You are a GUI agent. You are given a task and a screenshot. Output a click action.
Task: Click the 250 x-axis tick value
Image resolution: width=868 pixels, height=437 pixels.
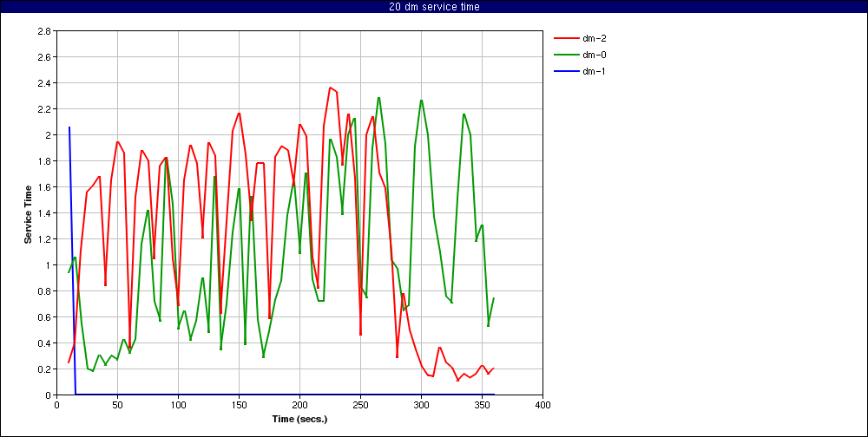click(360, 405)
